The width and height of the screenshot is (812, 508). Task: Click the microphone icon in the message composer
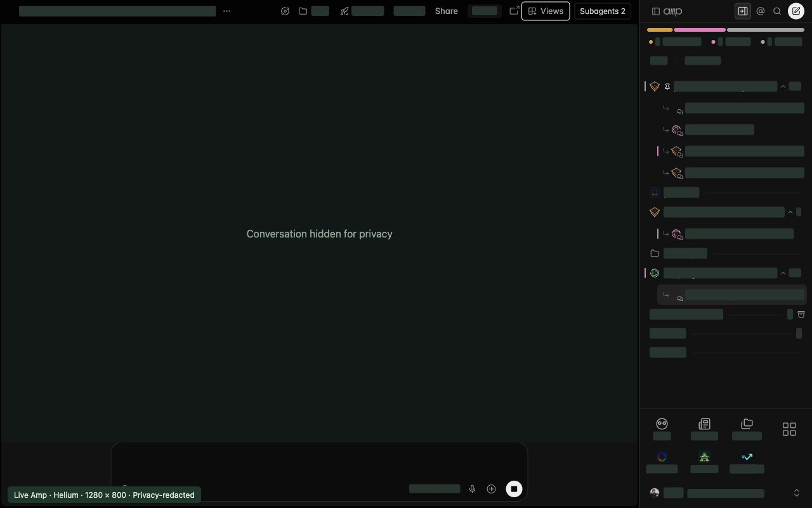click(472, 489)
